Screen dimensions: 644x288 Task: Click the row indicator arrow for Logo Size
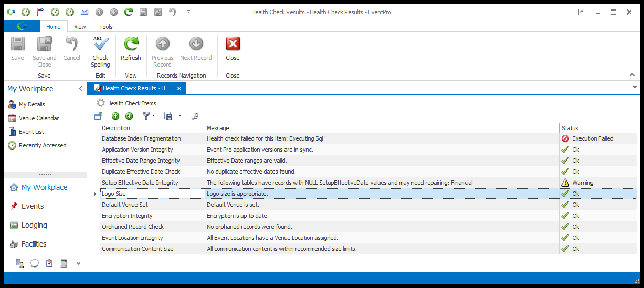(95, 194)
